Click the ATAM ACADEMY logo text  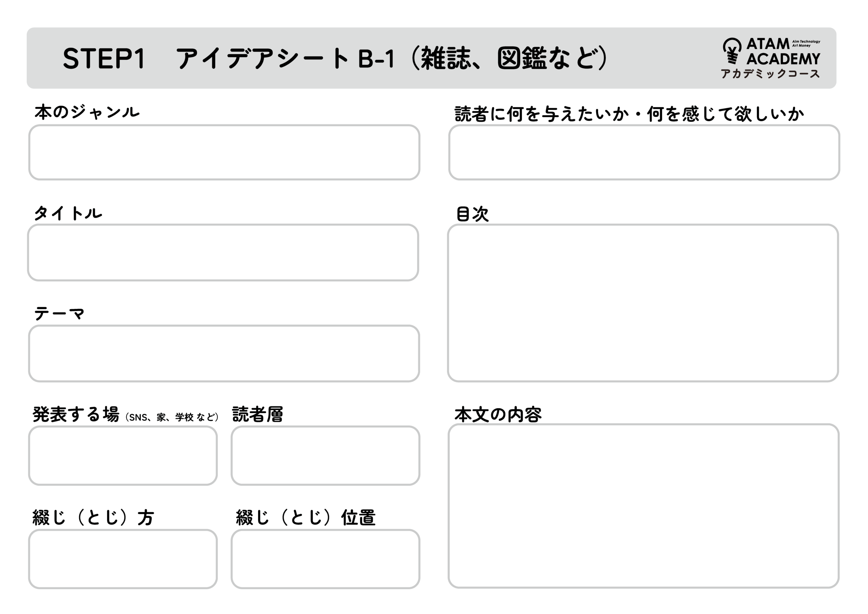[783, 52]
